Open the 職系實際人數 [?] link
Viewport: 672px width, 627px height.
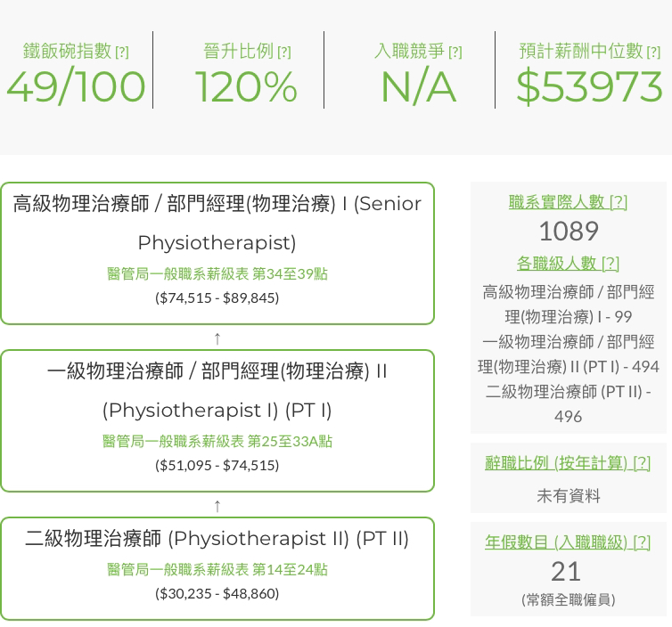coord(568,202)
